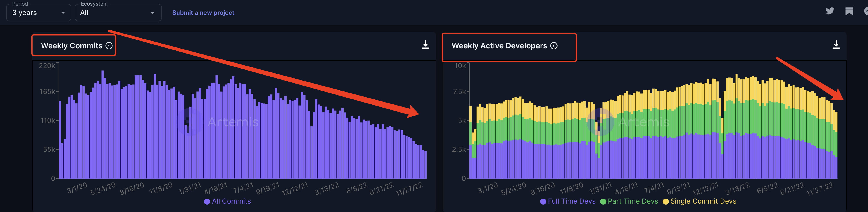Click the 110k axis label on commits chart
868x212 pixels.
point(47,121)
